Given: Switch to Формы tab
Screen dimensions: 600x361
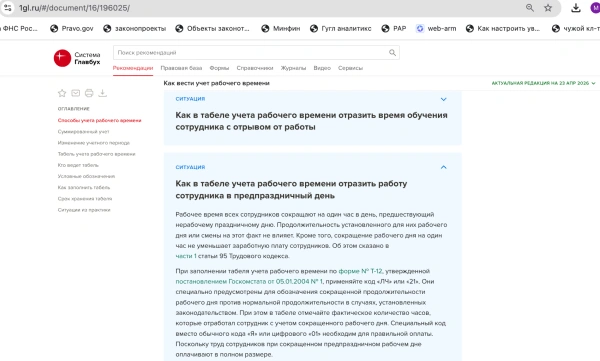Looking at the screenshot, I should [219, 68].
